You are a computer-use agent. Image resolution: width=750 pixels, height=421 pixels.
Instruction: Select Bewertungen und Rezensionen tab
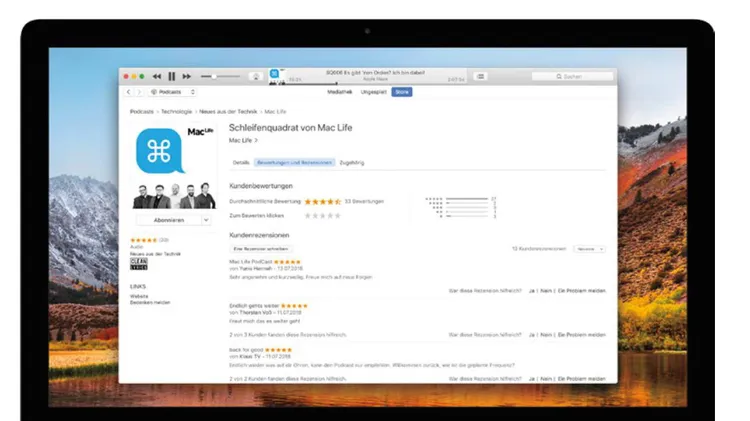[x=295, y=163]
